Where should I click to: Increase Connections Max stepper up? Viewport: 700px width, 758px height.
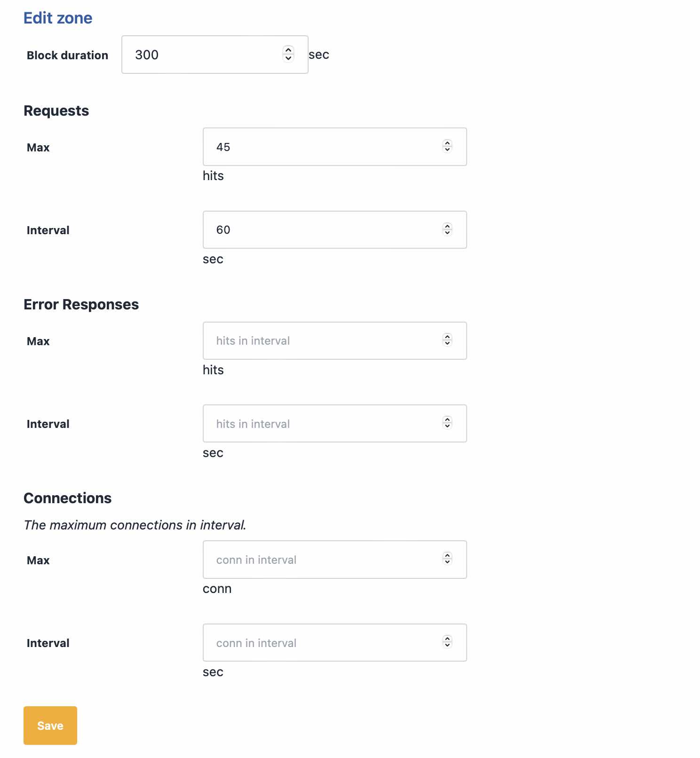point(447,555)
